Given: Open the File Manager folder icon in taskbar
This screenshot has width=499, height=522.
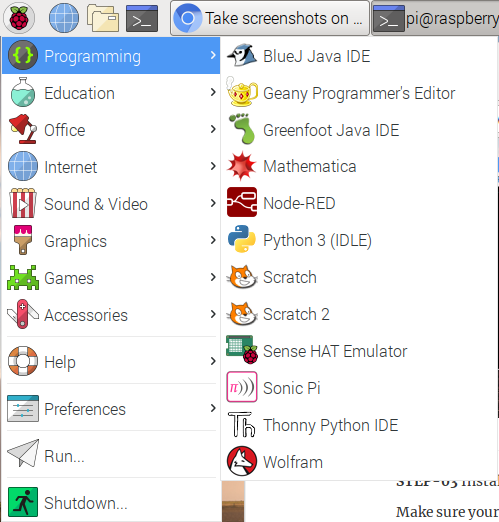Looking at the screenshot, I should [x=103, y=18].
